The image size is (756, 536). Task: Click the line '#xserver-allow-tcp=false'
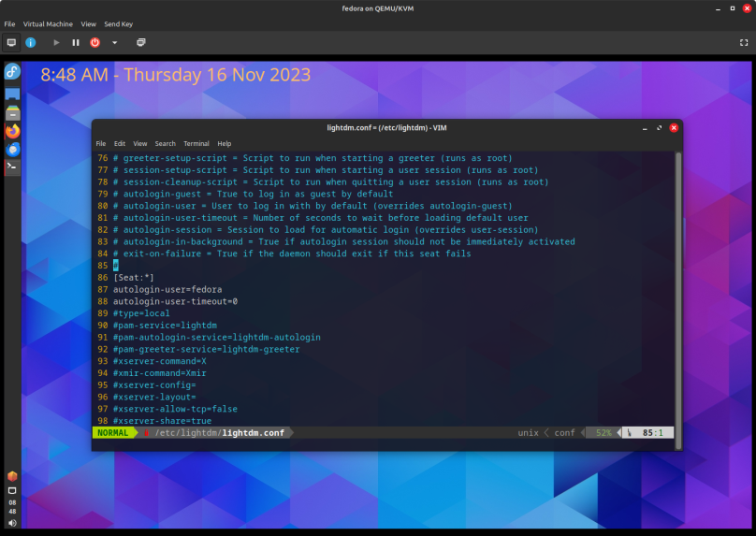tap(176, 409)
